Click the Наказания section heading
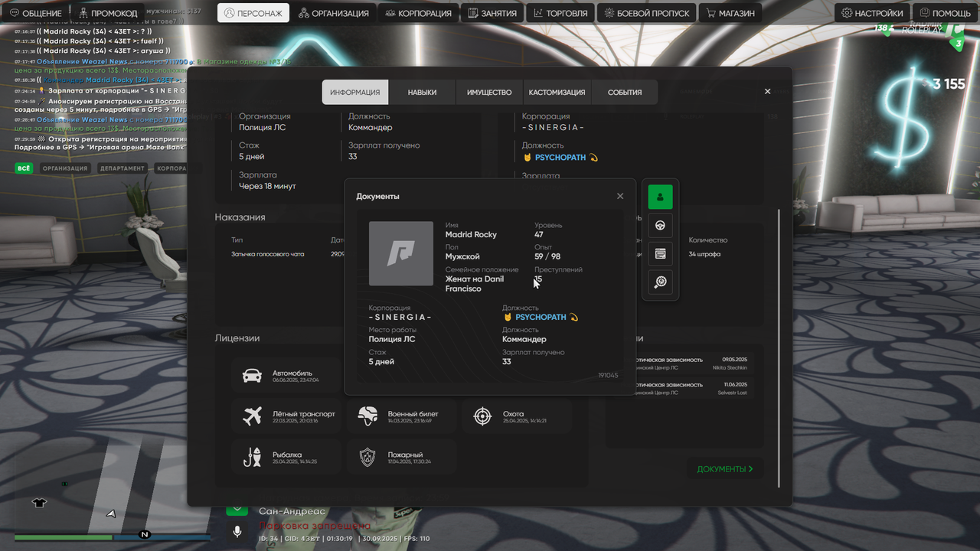Screen dimensions: 980x551 pos(240,217)
